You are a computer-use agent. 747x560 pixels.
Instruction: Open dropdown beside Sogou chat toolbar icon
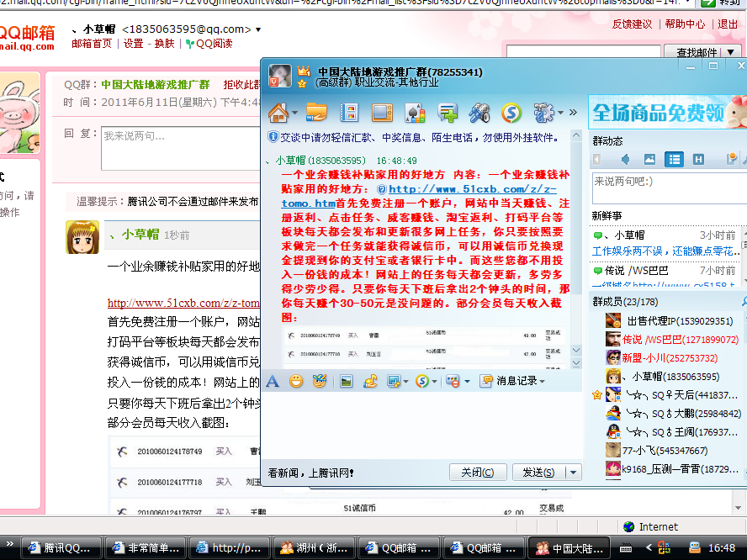coord(434,382)
